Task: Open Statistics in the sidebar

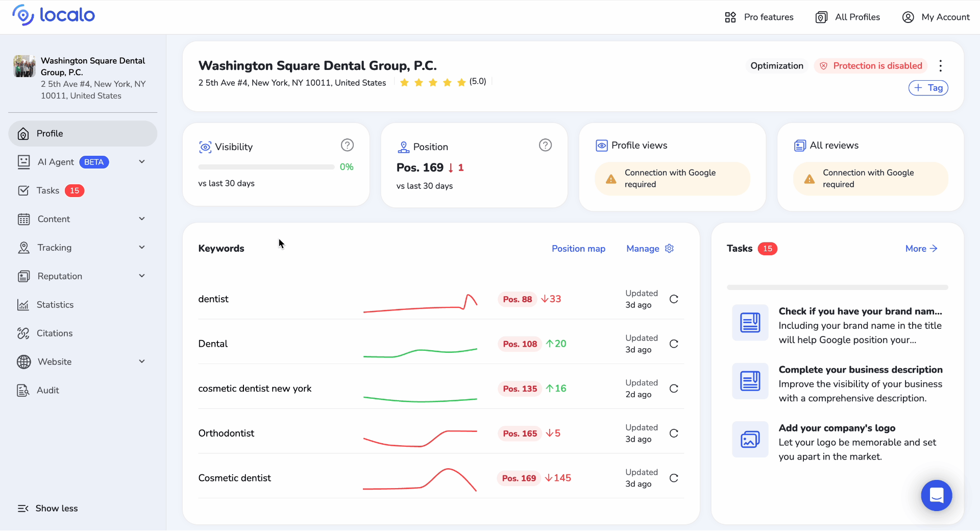Action: [55, 305]
